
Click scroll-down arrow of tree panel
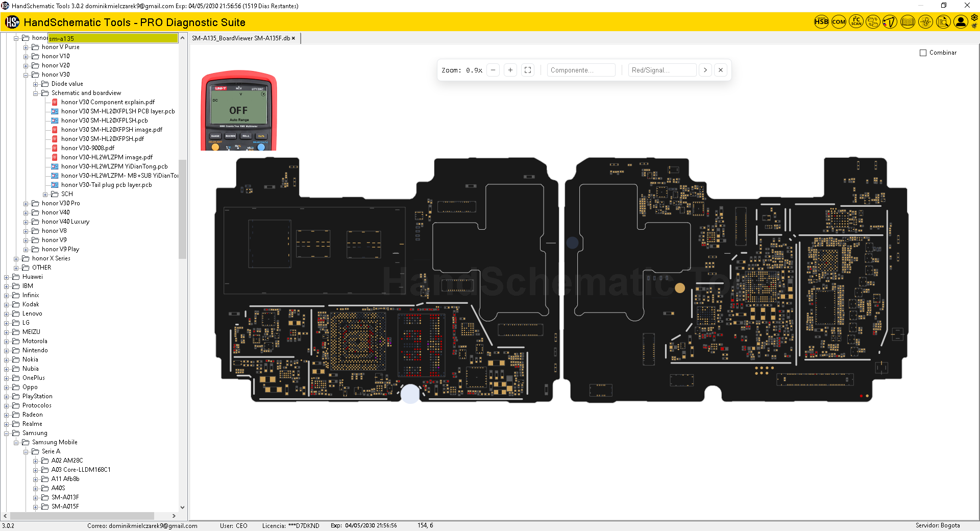pyautogui.click(x=183, y=508)
